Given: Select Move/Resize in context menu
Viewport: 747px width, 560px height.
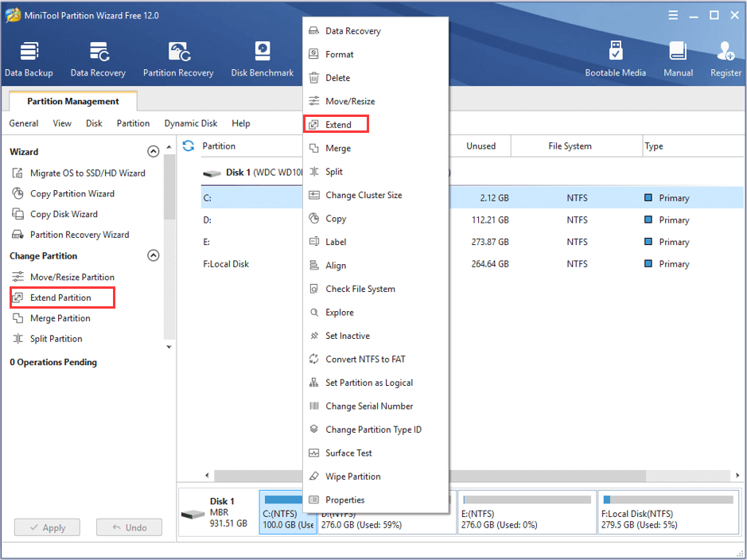Looking at the screenshot, I should coord(375,101).
